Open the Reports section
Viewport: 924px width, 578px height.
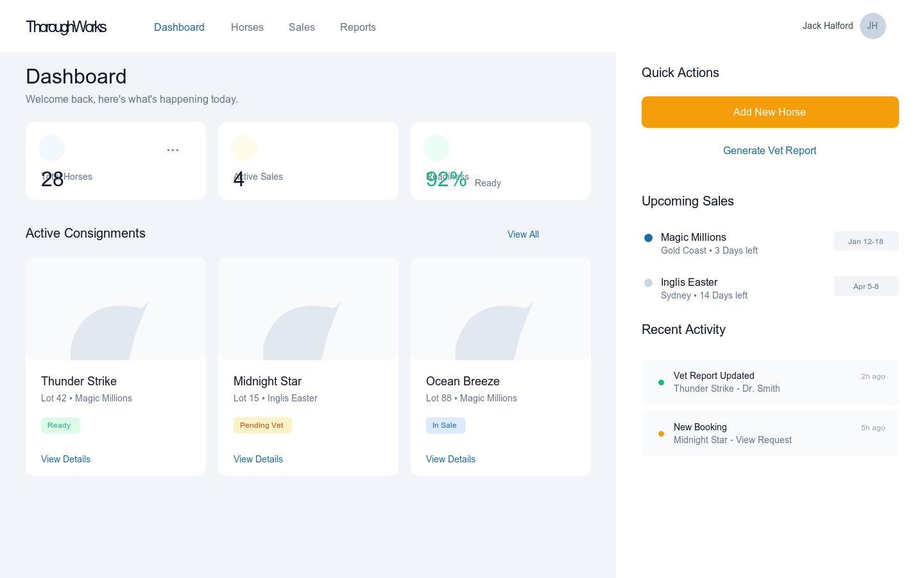pos(358,27)
